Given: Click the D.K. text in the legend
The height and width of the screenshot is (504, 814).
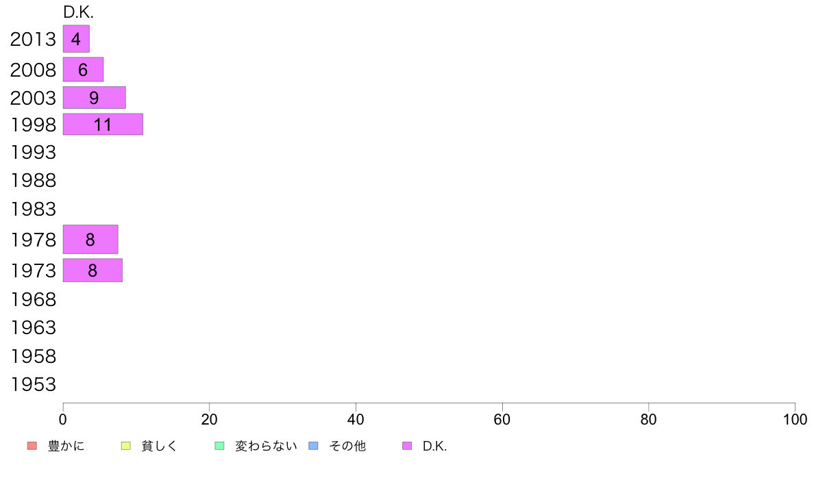Looking at the screenshot, I should (434, 446).
